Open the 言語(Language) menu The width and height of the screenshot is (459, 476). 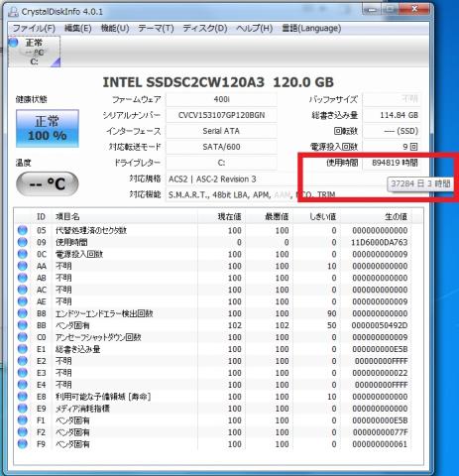point(311,29)
